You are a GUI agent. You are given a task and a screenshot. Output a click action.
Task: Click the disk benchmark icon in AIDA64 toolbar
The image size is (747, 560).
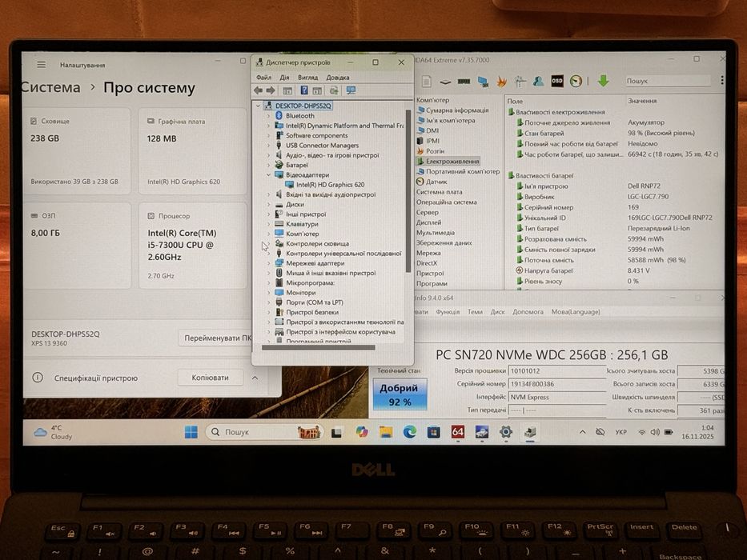(445, 82)
